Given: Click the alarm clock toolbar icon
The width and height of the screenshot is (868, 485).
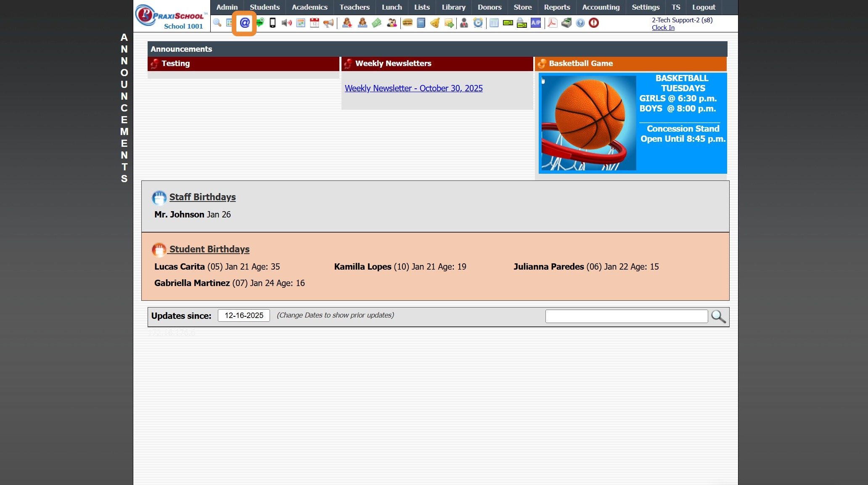Looking at the screenshot, I should pyautogui.click(x=478, y=23).
